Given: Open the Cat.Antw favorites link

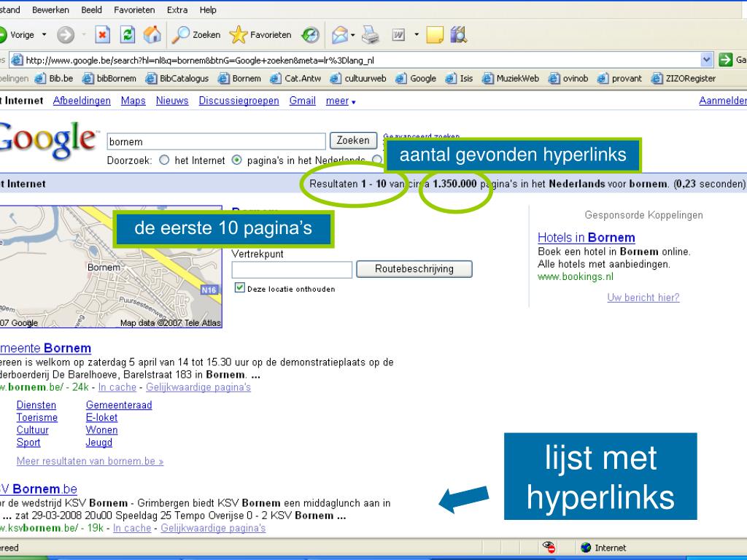Looking at the screenshot, I should click(295, 79).
